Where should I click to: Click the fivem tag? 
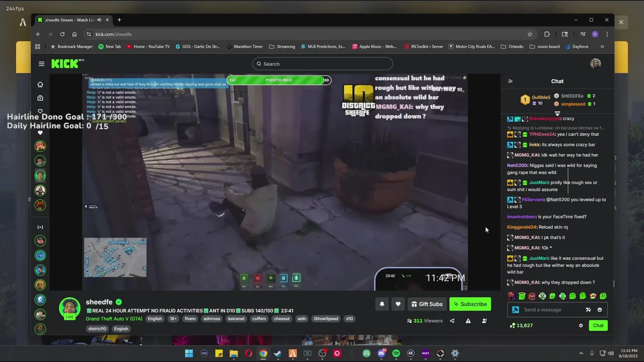click(190, 319)
